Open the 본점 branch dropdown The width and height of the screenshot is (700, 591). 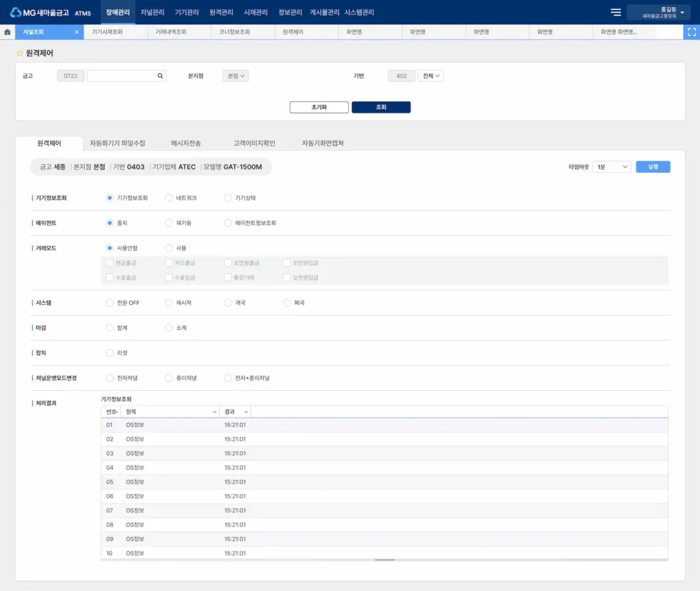[236, 77]
